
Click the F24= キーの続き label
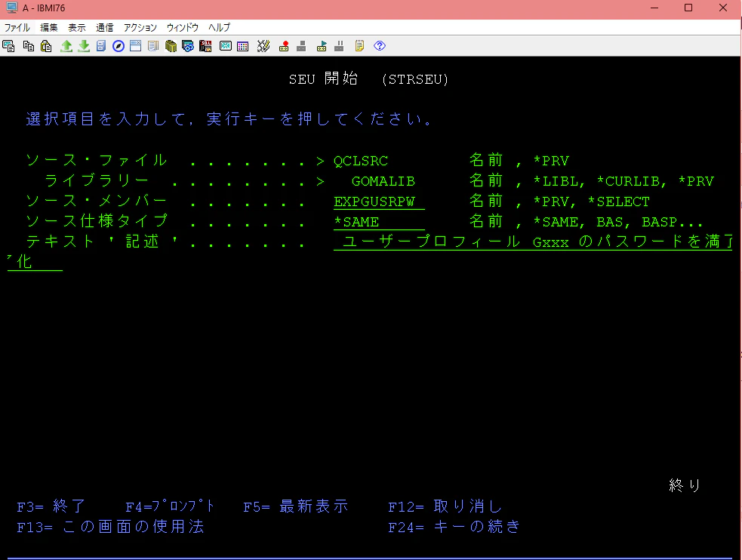click(x=454, y=527)
